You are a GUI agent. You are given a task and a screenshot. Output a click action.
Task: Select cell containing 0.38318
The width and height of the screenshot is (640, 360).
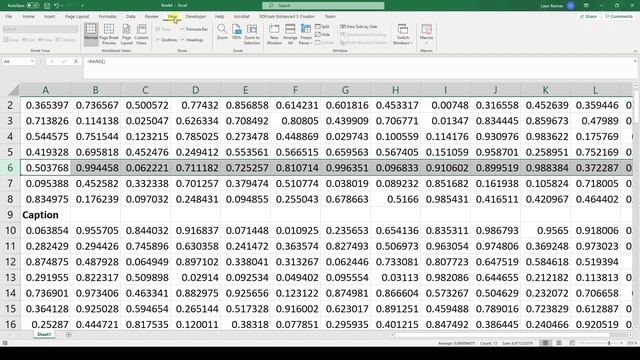246,324
